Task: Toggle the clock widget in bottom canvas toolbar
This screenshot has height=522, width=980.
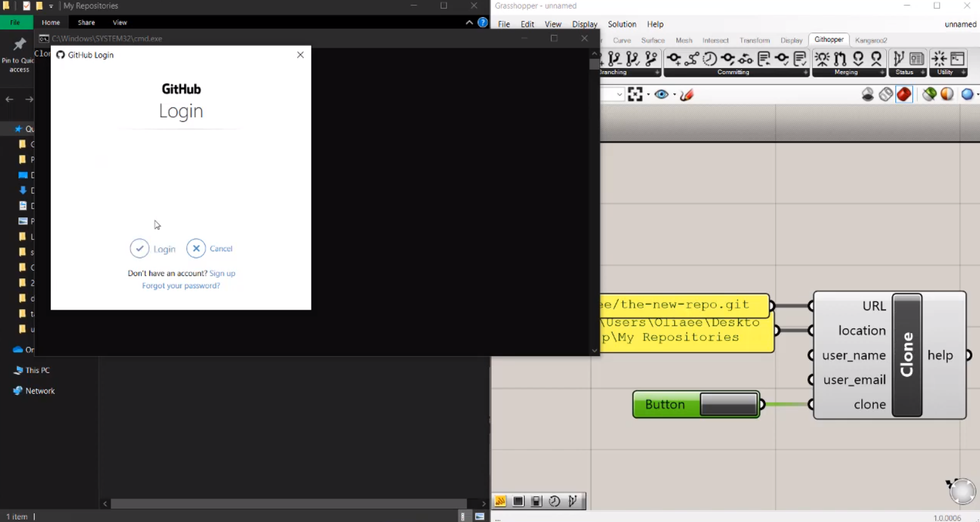Action: (x=554, y=501)
